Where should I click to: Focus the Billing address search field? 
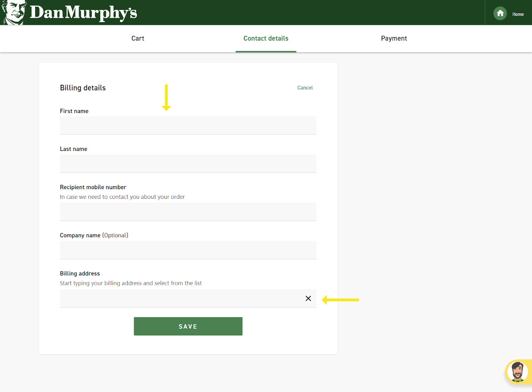click(x=180, y=299)
